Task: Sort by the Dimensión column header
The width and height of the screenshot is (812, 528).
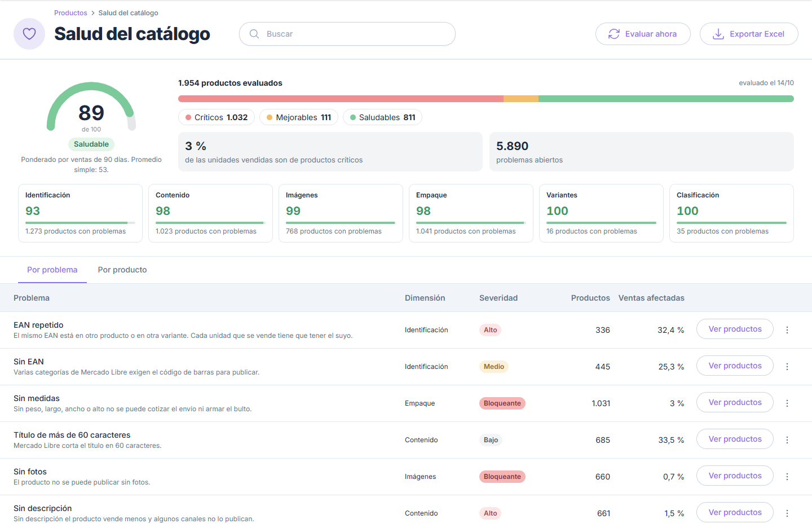Action: [425, 298]
